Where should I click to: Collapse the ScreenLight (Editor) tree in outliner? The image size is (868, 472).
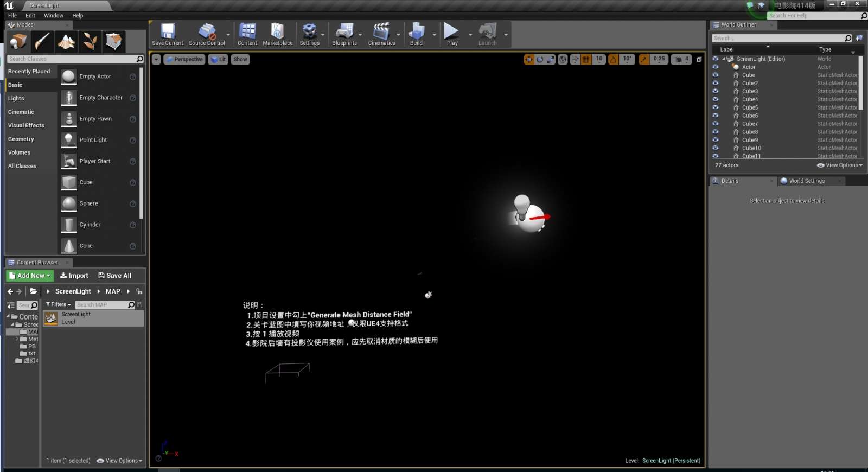point(724,59)
